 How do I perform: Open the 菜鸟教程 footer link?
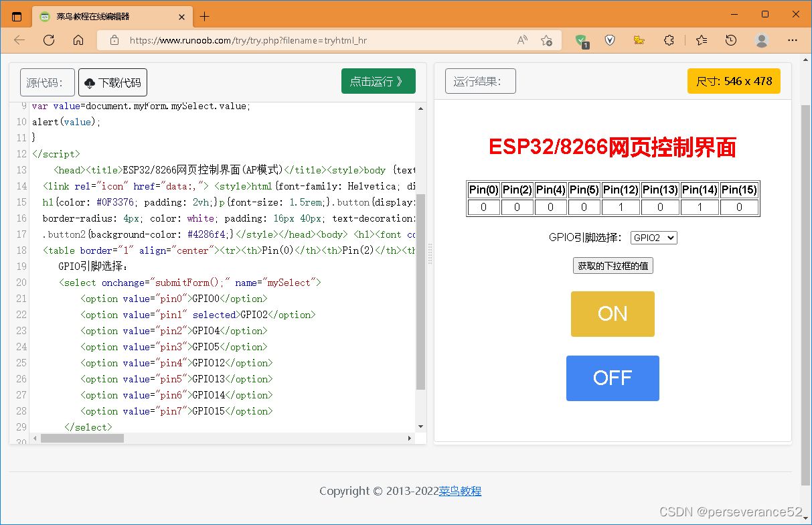(x=460, y=491)
